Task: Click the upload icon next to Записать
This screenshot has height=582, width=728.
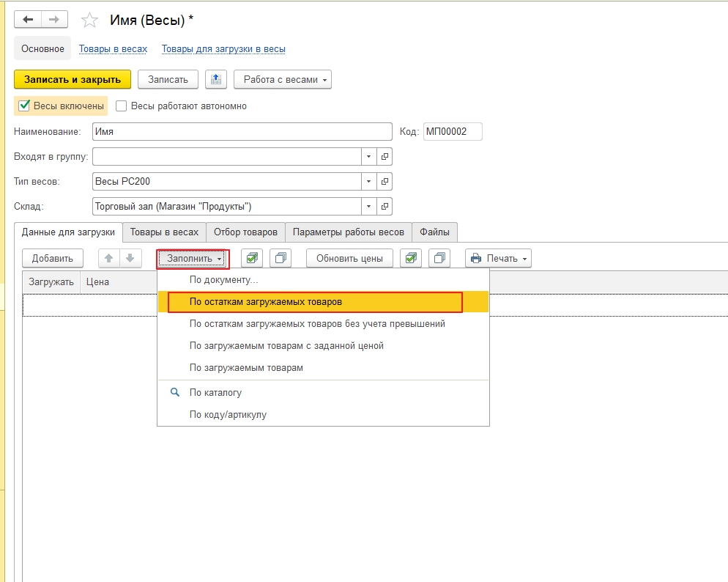Action: coord(215,80)
